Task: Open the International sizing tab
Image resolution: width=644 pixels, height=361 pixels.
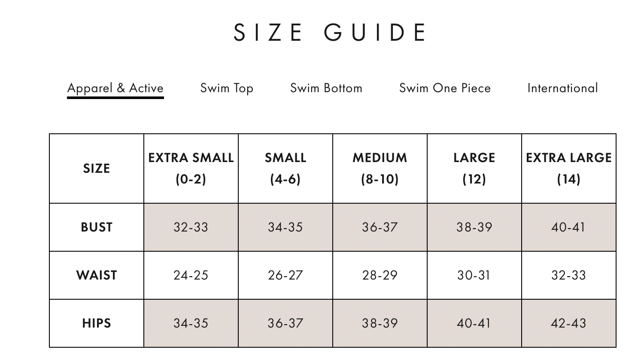Action: coord(562,88)
